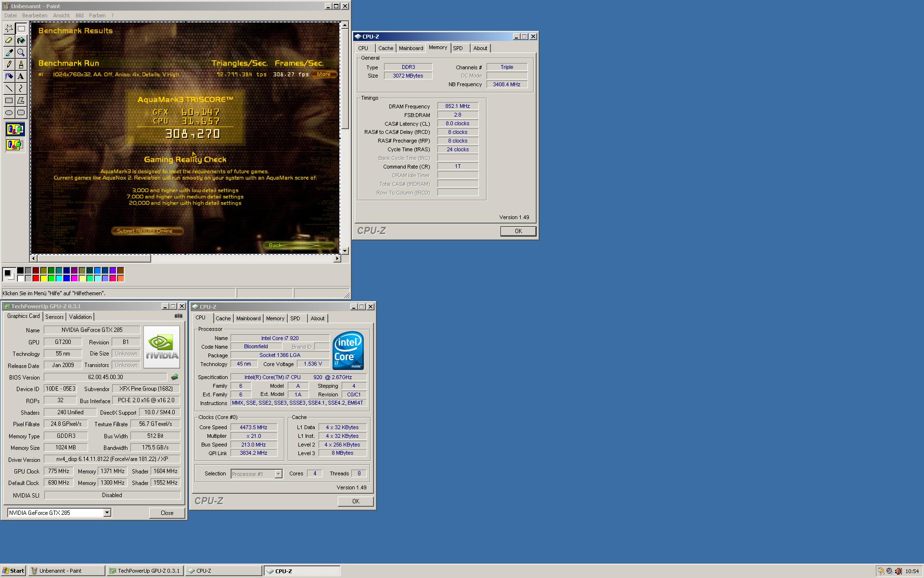This screenshot has width=924, height=578.
Task: Click the Intel Core i7 logo in CPU-Z
Action: (x=348, y=351)
